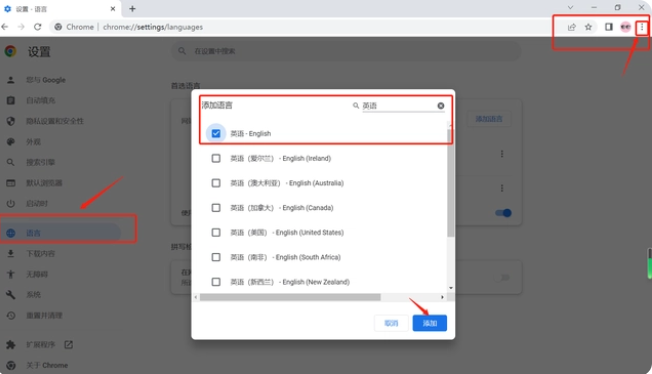Open the tab search chevron in title bar

pos(570,7)
